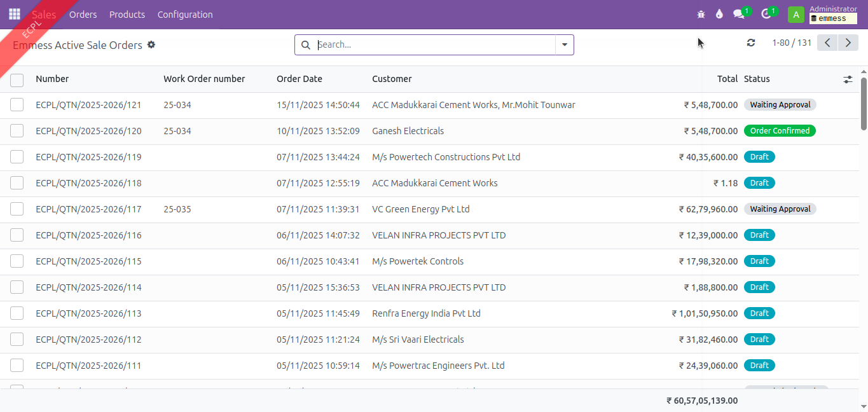Open the droplet icon in top bar
The width and height of the screenshot is (868, 412).
point(719,14)
